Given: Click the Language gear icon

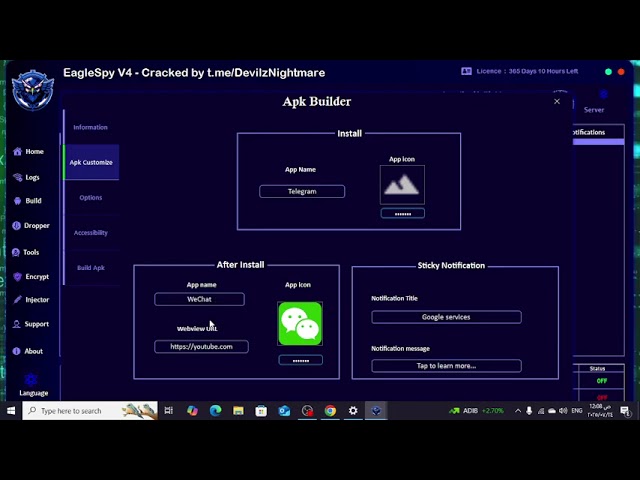Looking at the screenshot, I should [x=31, y=380].
